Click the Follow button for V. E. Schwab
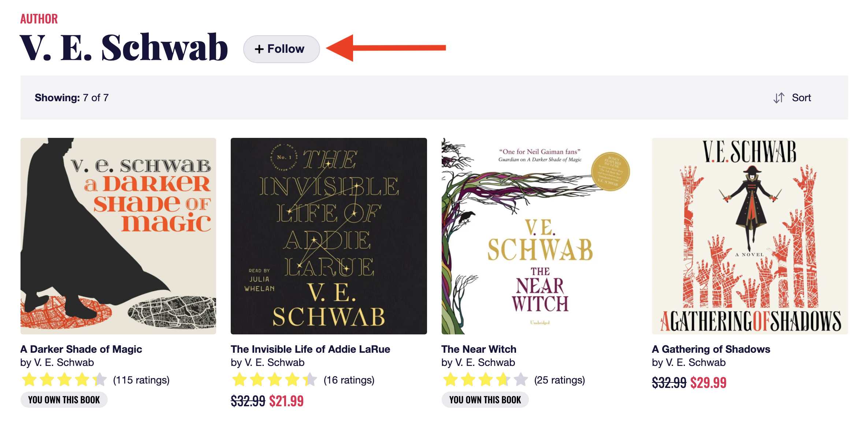868x429 pixels. point(281,49)
